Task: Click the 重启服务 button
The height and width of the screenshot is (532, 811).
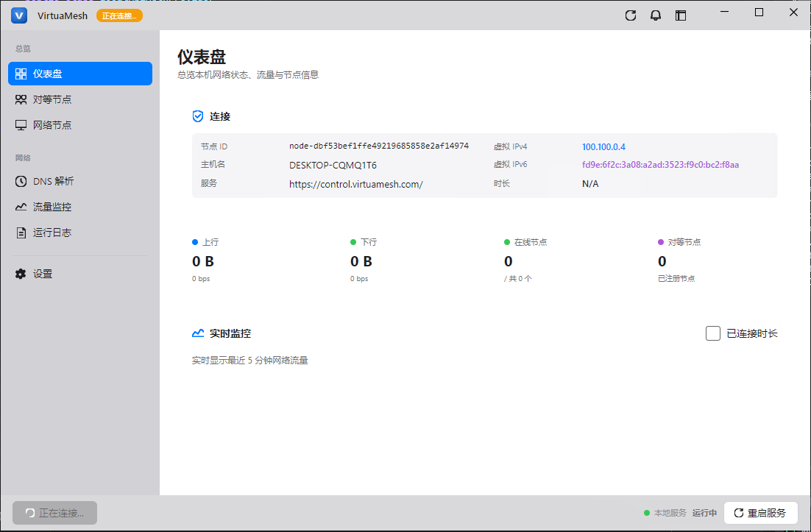Action: tap(760, 513)
